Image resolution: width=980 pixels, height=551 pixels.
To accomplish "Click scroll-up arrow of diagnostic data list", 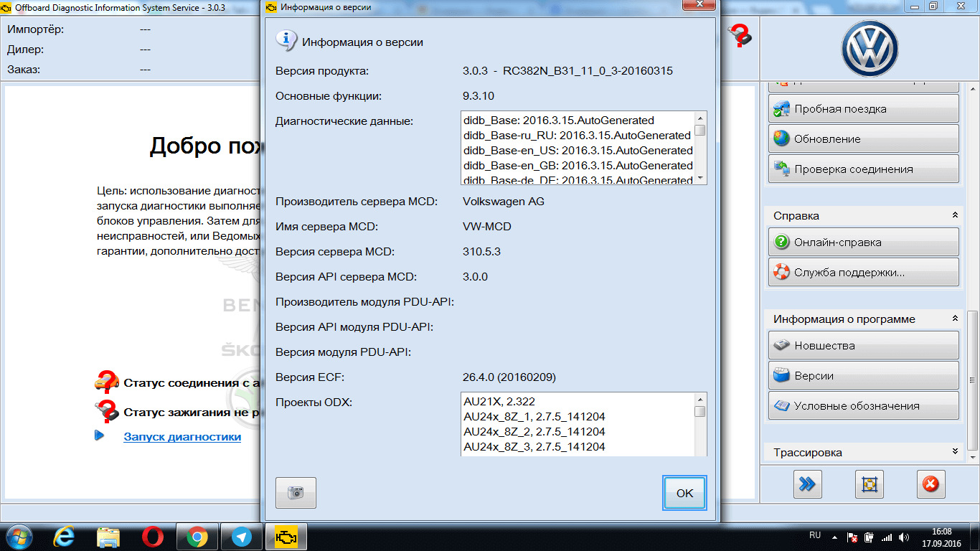I will click(x=700, y=118).
